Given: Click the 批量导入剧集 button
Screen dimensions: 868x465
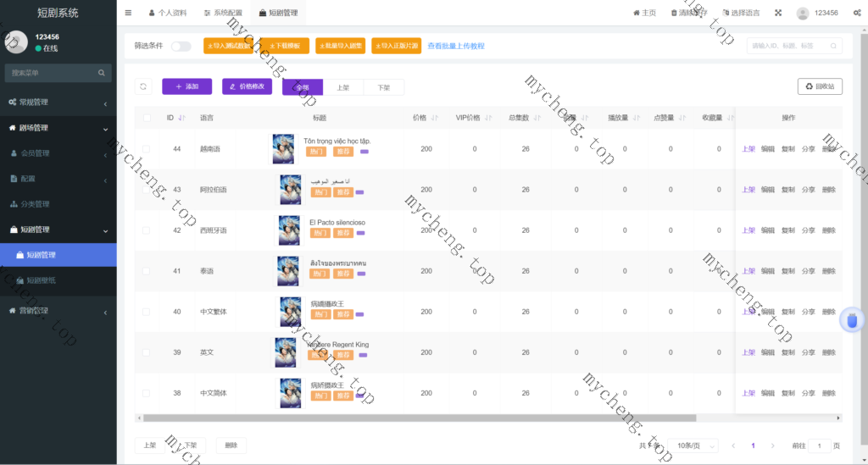Looking at the screenshot, I should point(341,46).
